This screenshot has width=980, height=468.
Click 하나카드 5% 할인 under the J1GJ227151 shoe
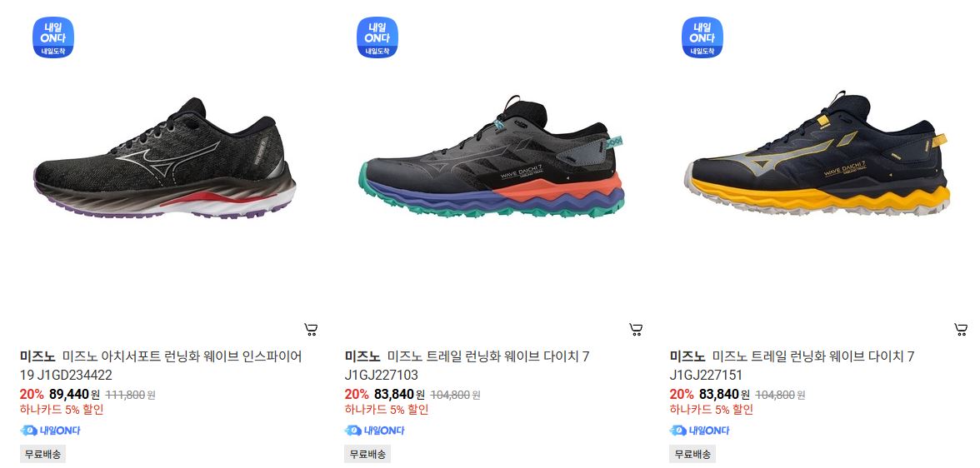(712, 410)
